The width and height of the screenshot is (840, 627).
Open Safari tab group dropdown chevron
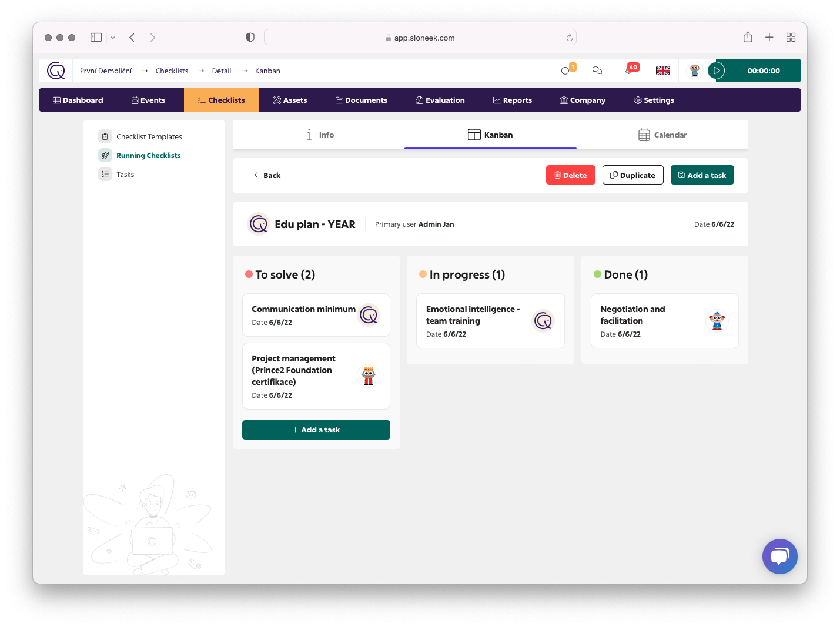[x=113, y=38]
